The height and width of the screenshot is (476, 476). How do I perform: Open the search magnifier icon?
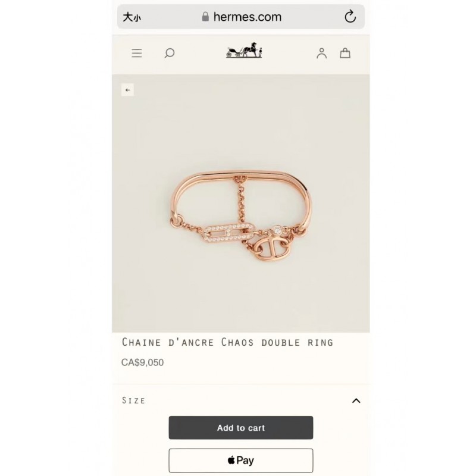point(170,53)
